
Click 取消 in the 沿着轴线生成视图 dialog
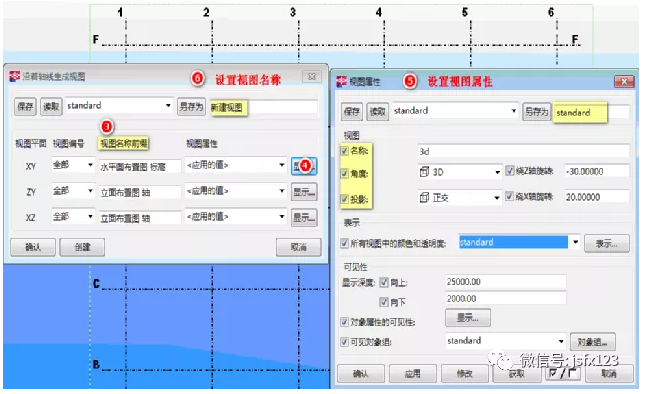pyautogui.click(x=299, y=247)
